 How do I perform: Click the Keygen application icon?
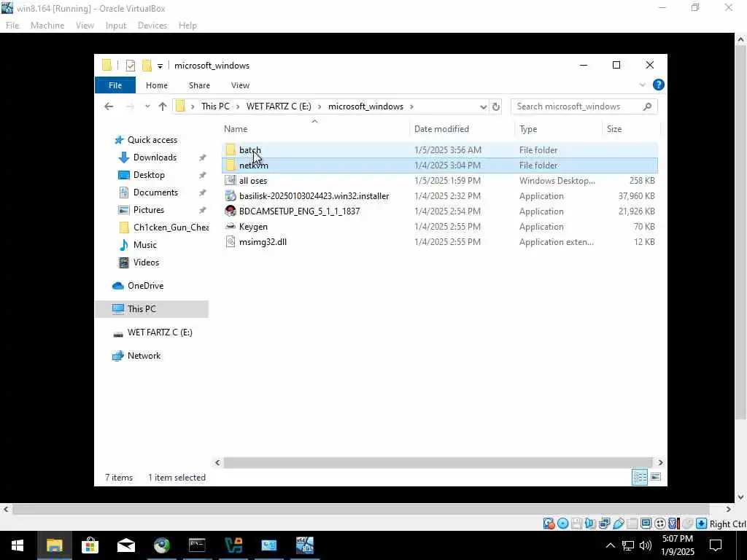click(231, 226)
